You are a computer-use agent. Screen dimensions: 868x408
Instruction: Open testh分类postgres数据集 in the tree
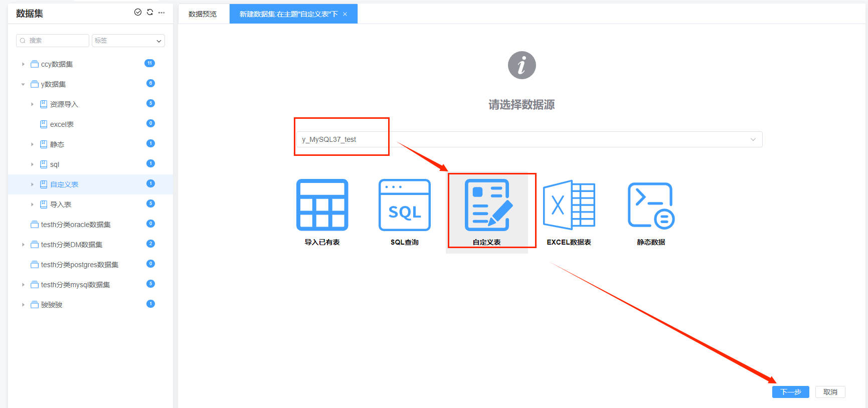pyautogui.click(x=80, y=265)
